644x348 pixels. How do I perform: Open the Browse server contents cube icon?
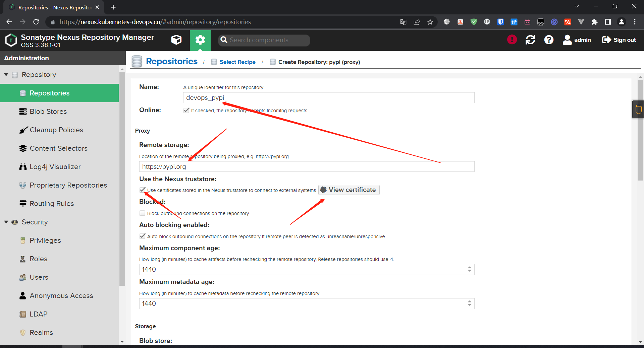pyautogui.click(x=176, y=40)
